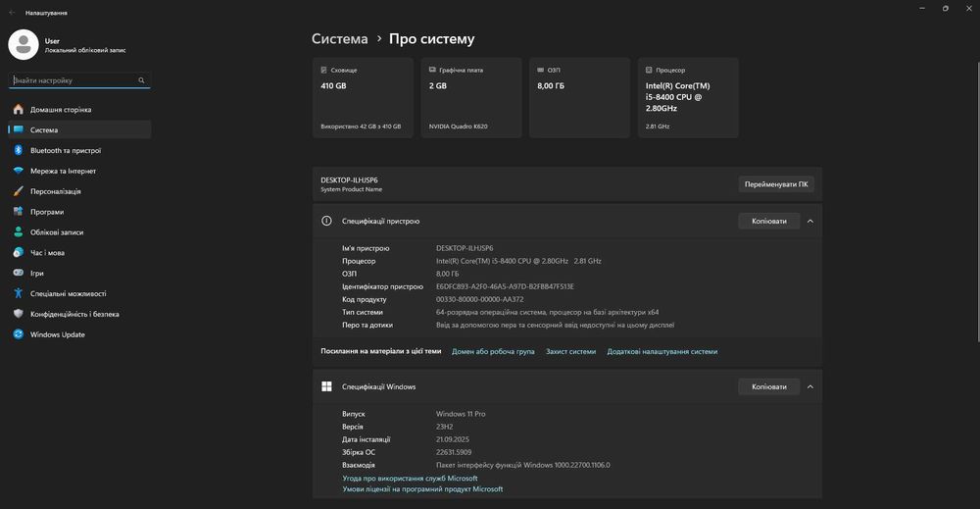Open Мережа та Інтернет section
Screen dimensions: 980x509
(63, 171)
